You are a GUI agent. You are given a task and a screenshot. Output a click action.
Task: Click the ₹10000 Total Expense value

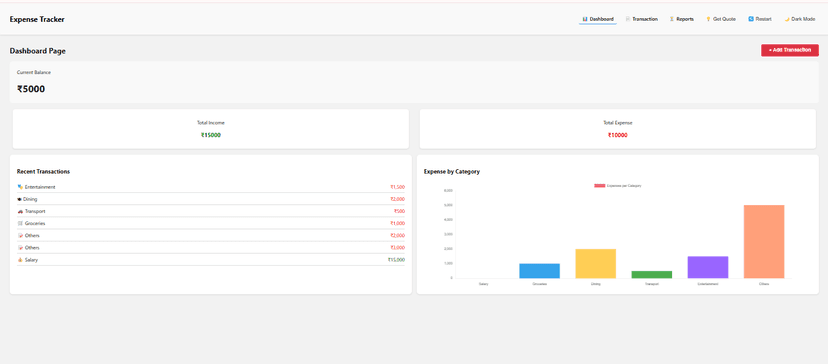pyautogui.click(x=617, y=135)
